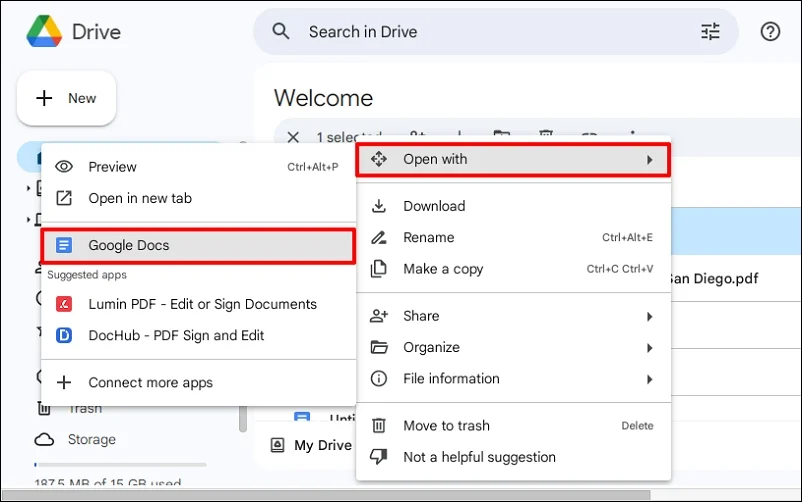
Task: Click the File information circle-i icon
Action: pyautogui.click(x=378, y=379)
